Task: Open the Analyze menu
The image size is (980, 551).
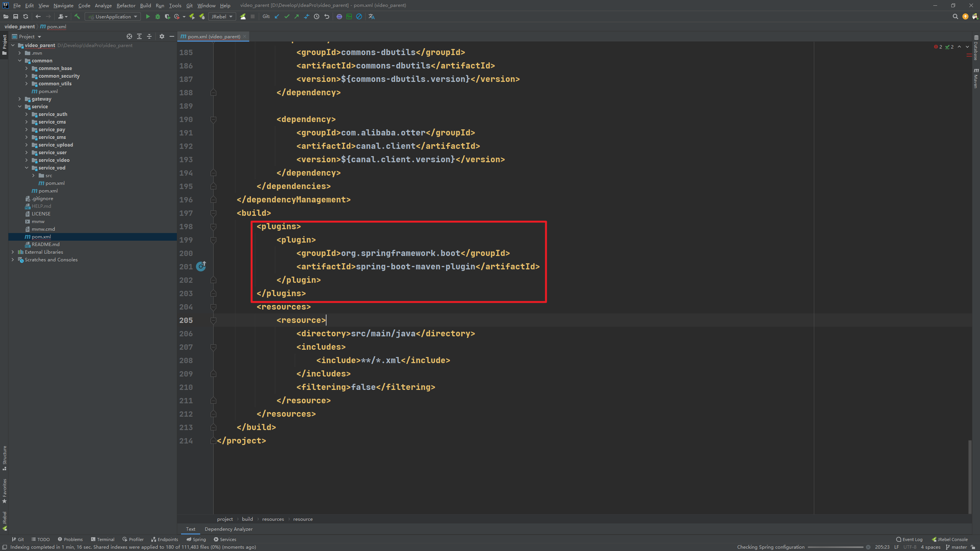Action: [x=103, y=5]
